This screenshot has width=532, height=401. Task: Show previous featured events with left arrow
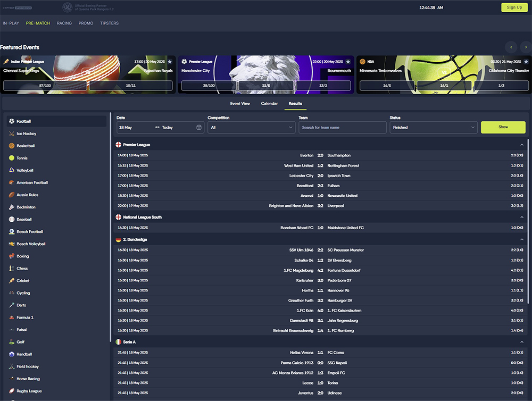pos(511,47)
